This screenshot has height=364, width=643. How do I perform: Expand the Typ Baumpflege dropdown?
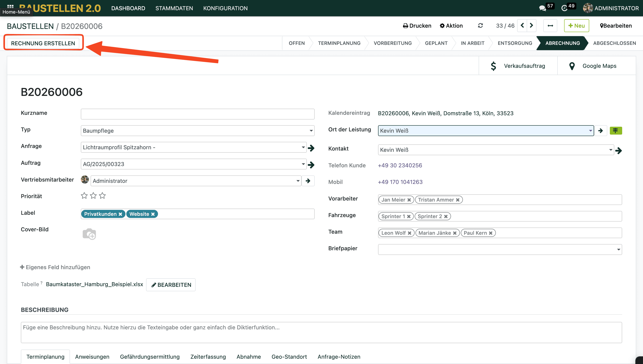pyautogui.click(x=311, y=131)
